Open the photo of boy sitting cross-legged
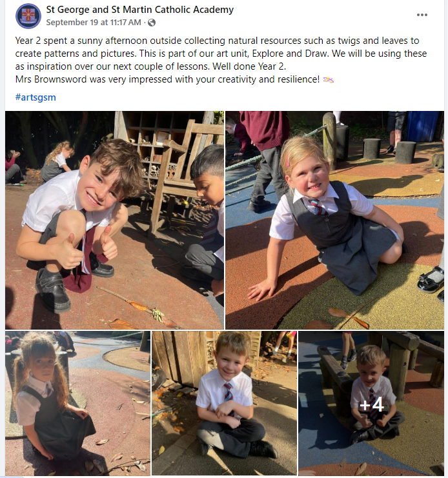Screen dimensions: 448x478 pyautogui.click(x=224, y=403)
